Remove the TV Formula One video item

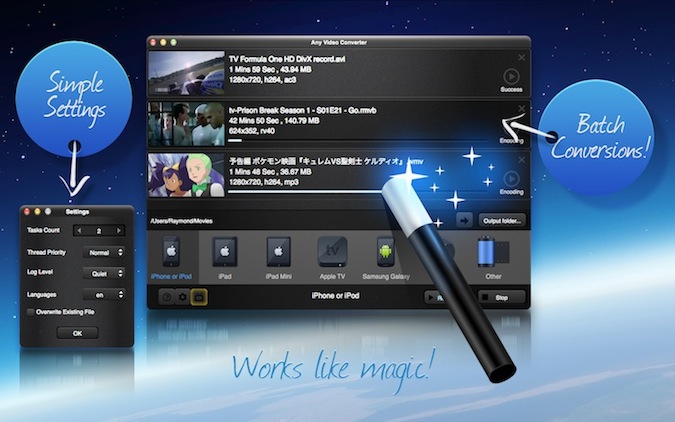(522, 55)
